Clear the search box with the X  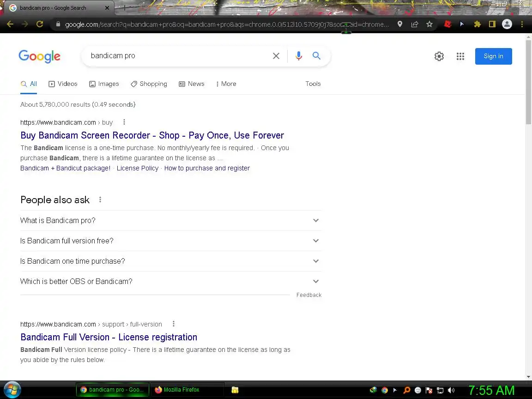click(x=276, y=56)
